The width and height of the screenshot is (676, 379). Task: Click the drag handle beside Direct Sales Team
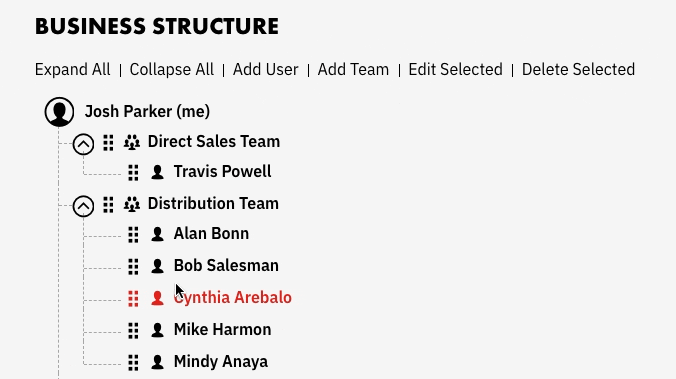click(108, 143)
